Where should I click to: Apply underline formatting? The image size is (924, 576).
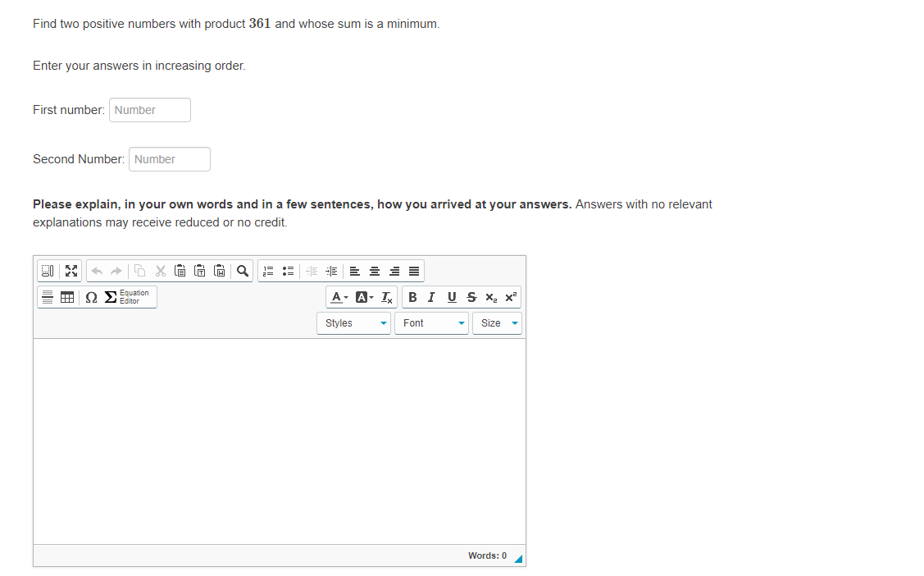click(452, 297)
